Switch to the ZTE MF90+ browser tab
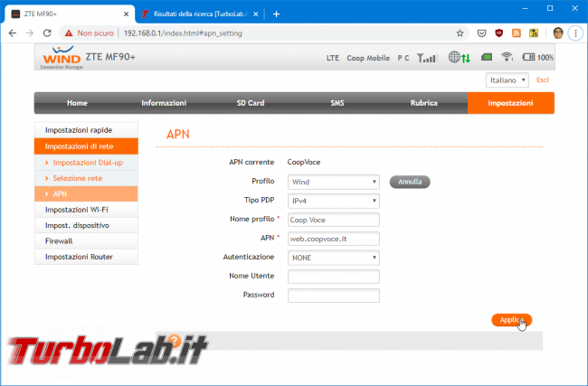 tap(70, 14)
